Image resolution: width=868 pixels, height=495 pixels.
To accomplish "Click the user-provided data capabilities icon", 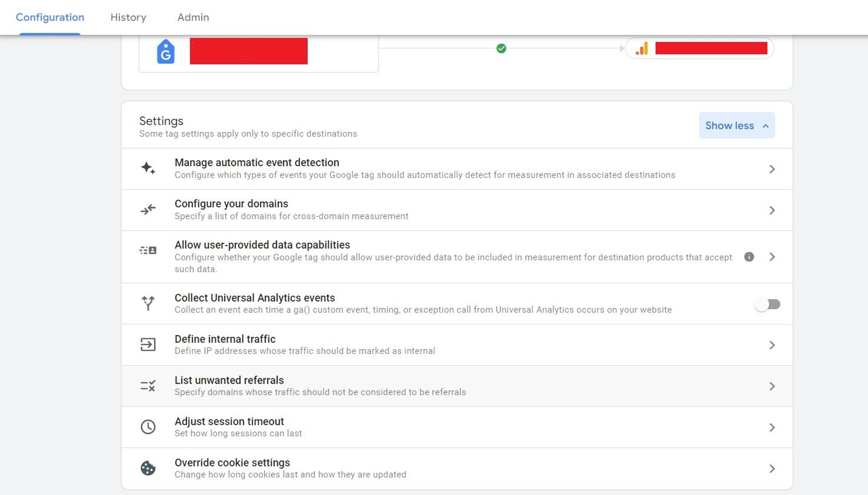I will (x=148, y=251).
